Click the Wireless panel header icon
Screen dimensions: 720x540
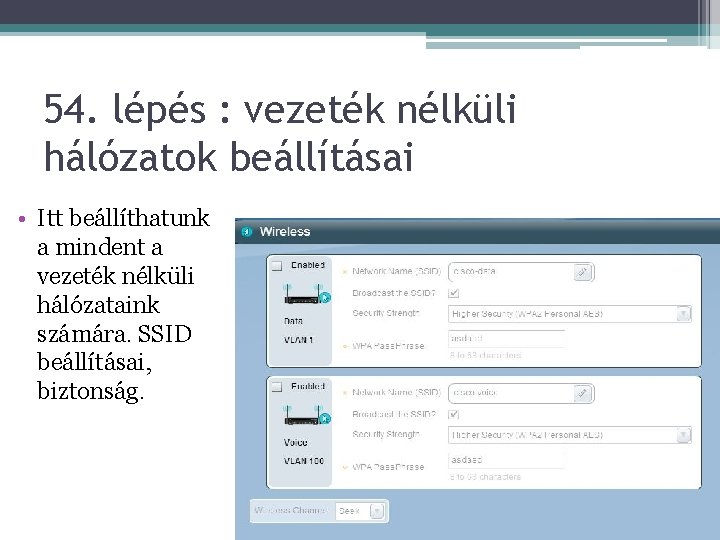[247, 231]
